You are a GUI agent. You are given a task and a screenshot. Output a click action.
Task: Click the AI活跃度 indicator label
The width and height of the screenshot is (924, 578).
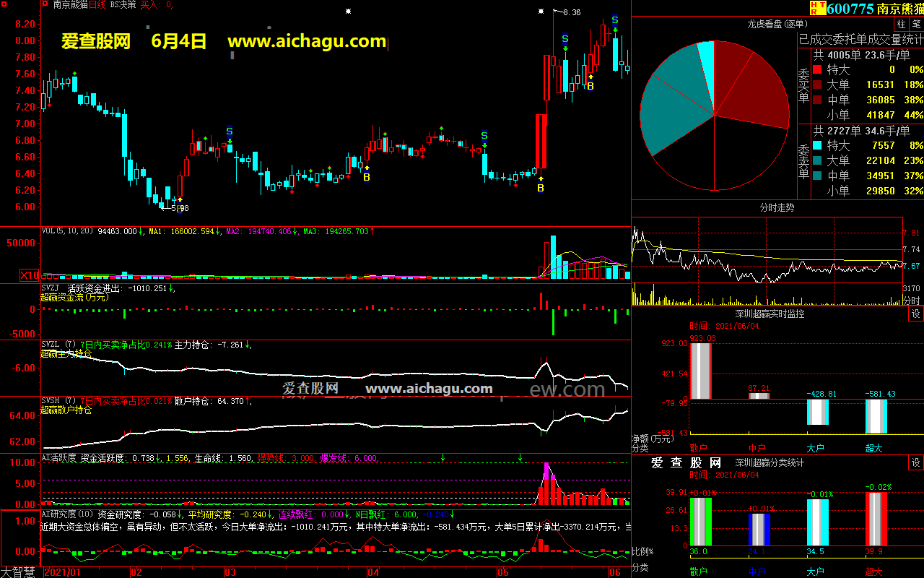[x=58, y=458]
